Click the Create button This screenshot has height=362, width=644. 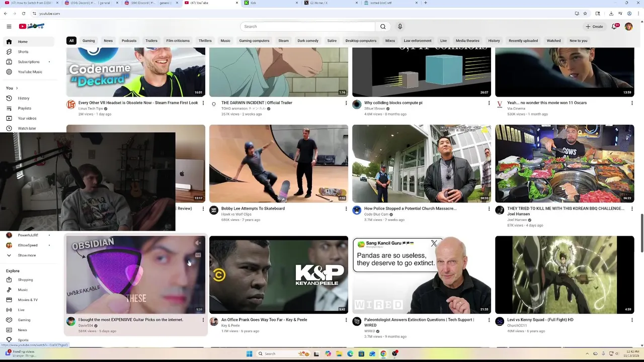point(594,26)
